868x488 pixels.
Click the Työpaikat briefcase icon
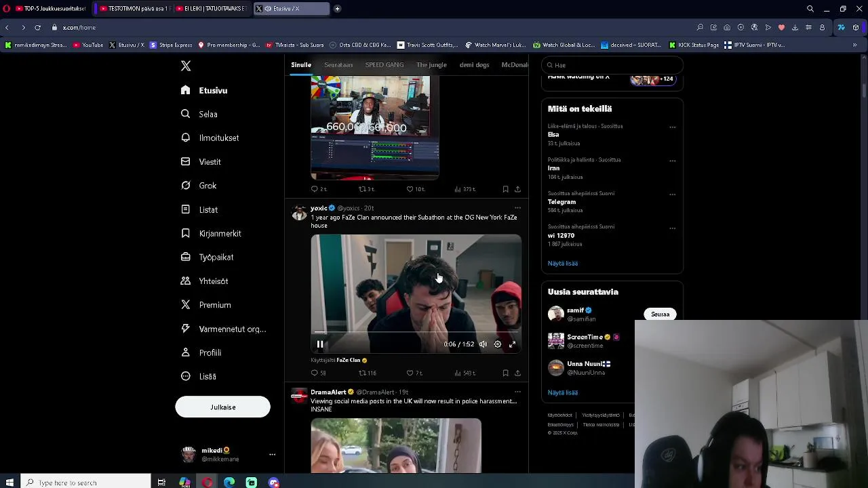coord(185,257)
